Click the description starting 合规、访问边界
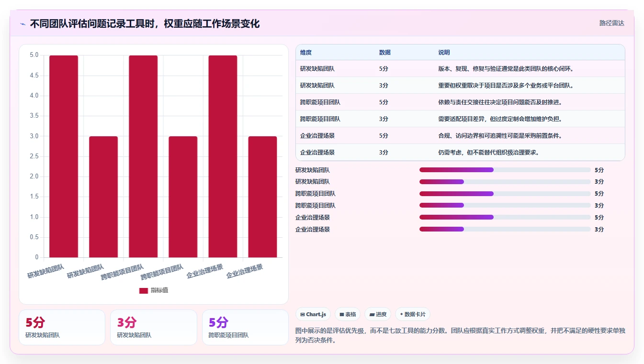 500,136
